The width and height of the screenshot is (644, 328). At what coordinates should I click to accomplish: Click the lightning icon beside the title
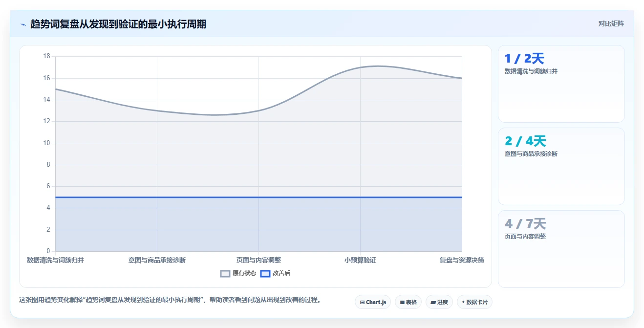[23, 24]
